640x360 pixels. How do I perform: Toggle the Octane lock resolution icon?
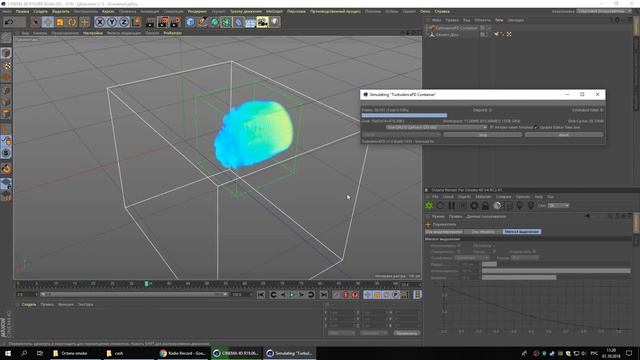pos(485,206)
